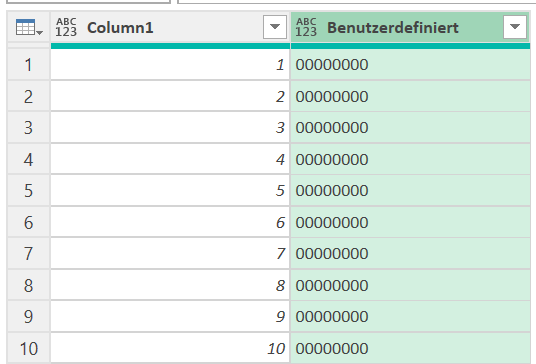
Task: Click the 00000000 cell in row 4
Action: tap(410, 159)
